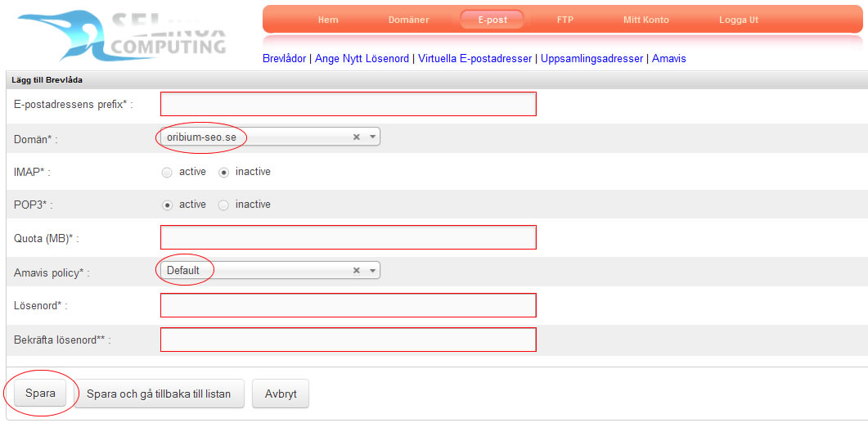The image size is (868, 432).
Task: Open the Domän dropdown arrow
Action: [372, 137]
